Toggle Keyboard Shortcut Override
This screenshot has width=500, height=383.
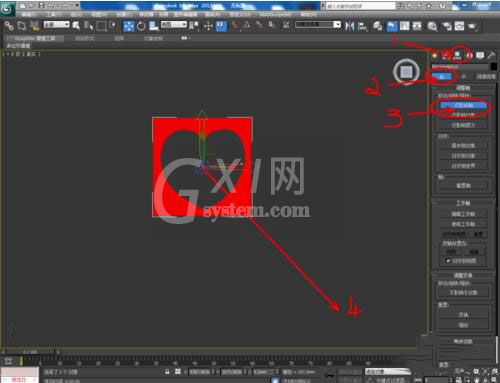[x=221, y=26]
